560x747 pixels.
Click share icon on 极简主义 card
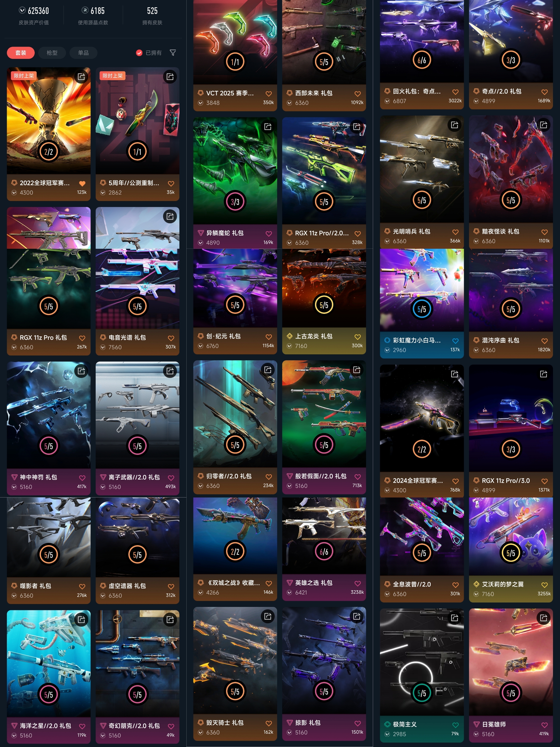(x=454, y=618)
